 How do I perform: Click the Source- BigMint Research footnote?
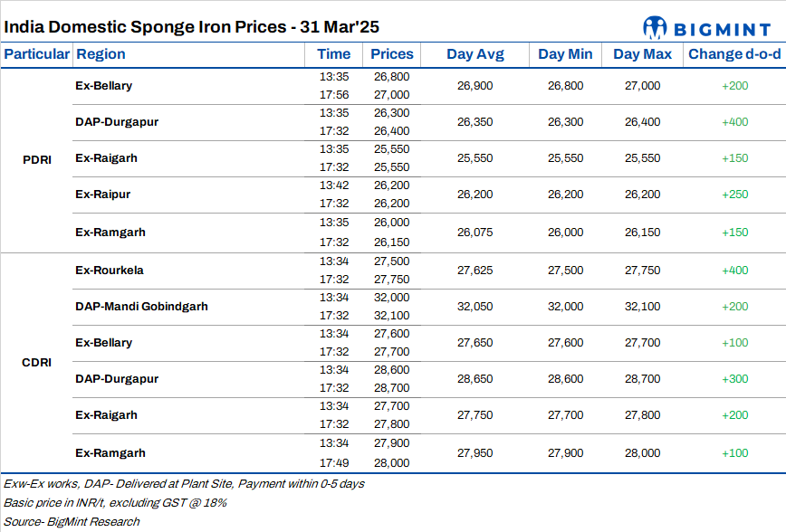point(72,521)
